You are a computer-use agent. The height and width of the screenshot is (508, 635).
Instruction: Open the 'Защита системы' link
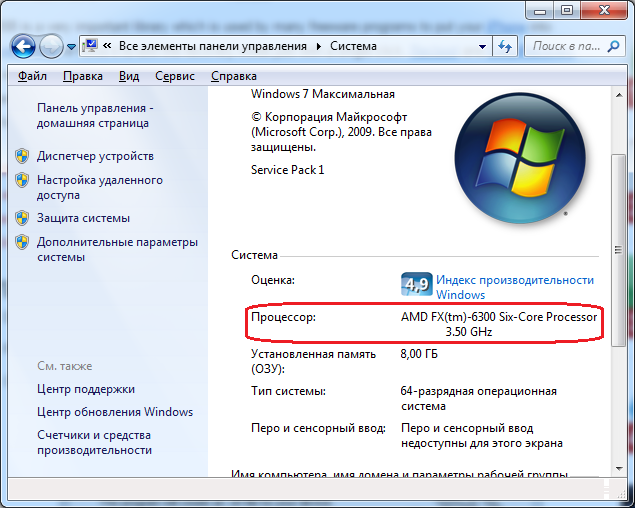(83, 218)
